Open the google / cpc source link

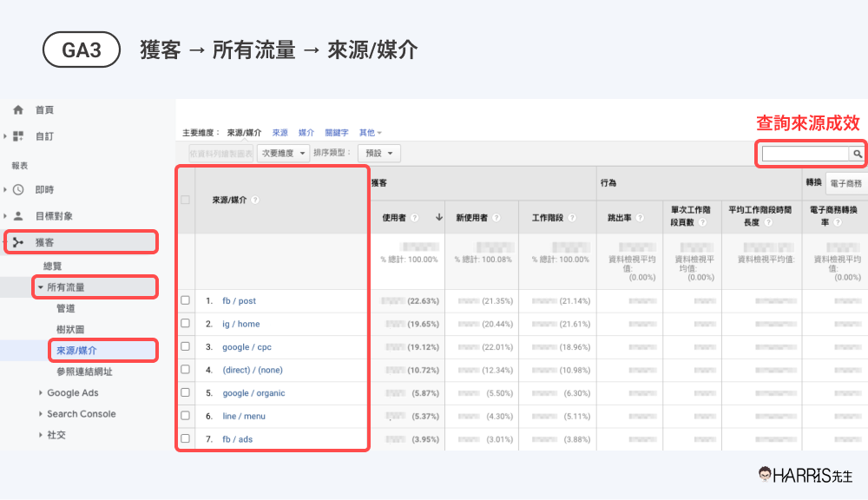247,347
